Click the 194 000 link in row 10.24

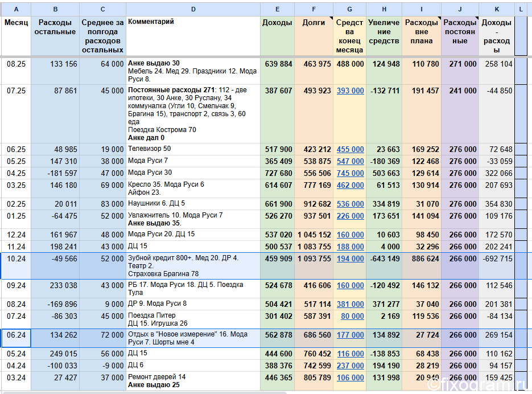[x=350, y=259]
